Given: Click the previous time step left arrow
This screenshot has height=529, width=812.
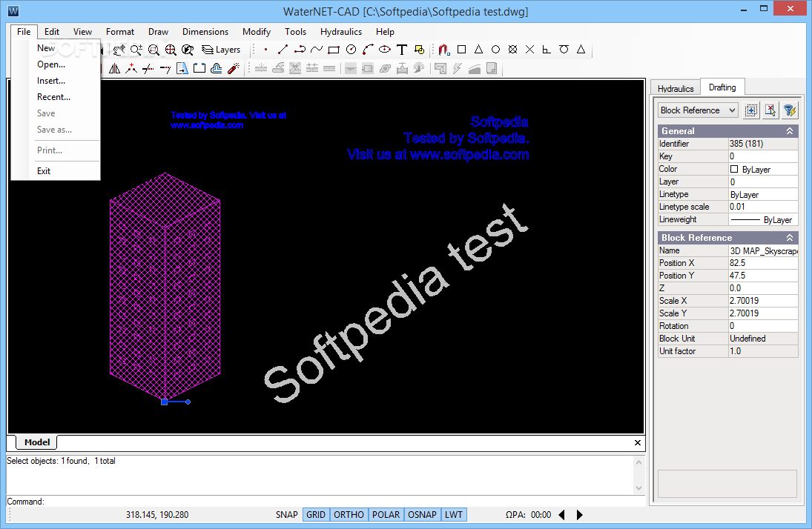Looking at the screenshot, I should click(x=562, y=514).
